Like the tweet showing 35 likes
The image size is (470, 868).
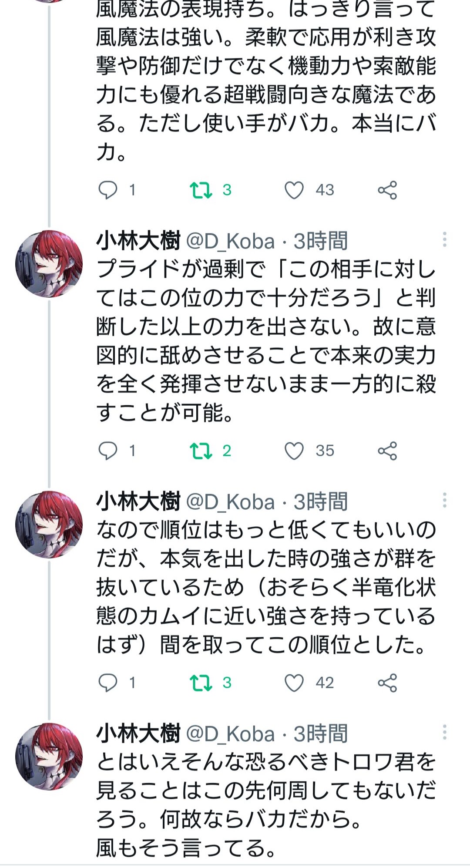(294, 451)
